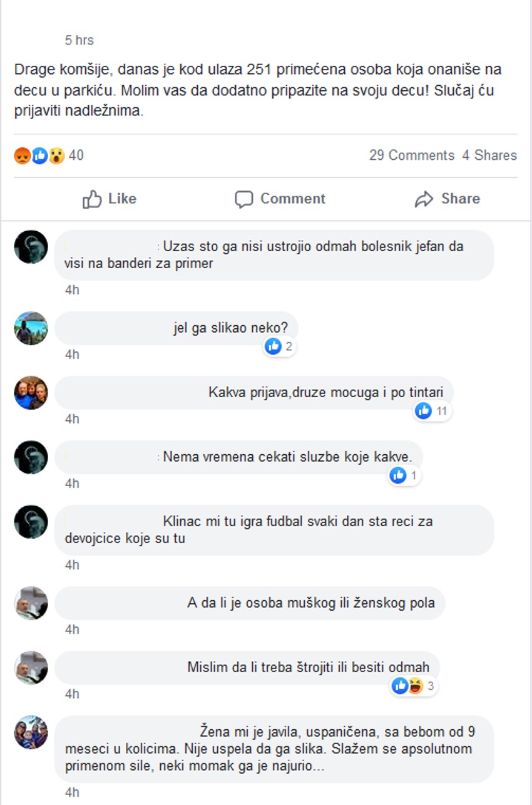Open avatar beside 'Žena mi je javila' comment
This screenshot has height=805, width=532.
point(31,732)
